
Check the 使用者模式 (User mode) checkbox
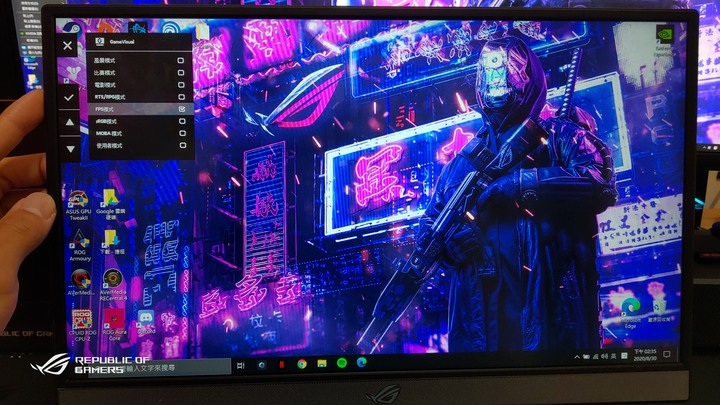(x=183, y=145)
